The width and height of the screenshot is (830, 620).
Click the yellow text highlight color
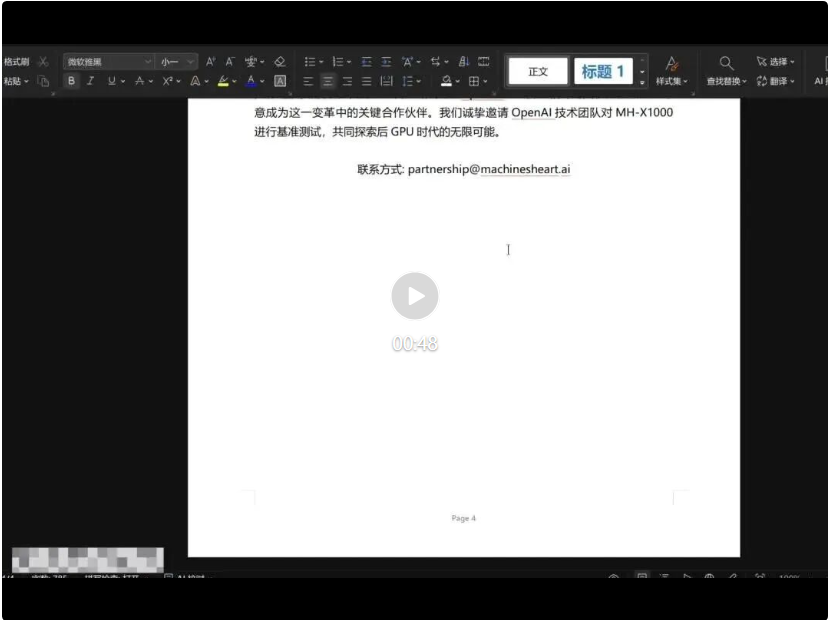coord(224,81)
